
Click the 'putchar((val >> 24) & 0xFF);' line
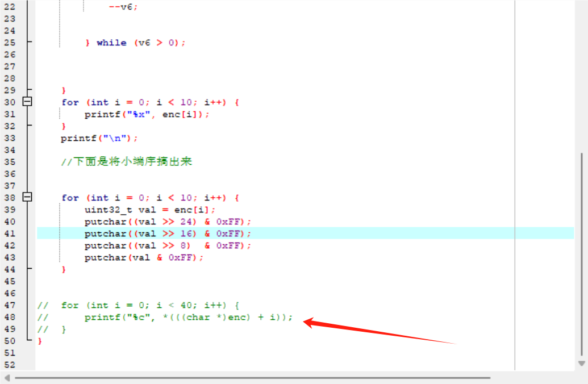pyautogui.click(x=168, y=222)
